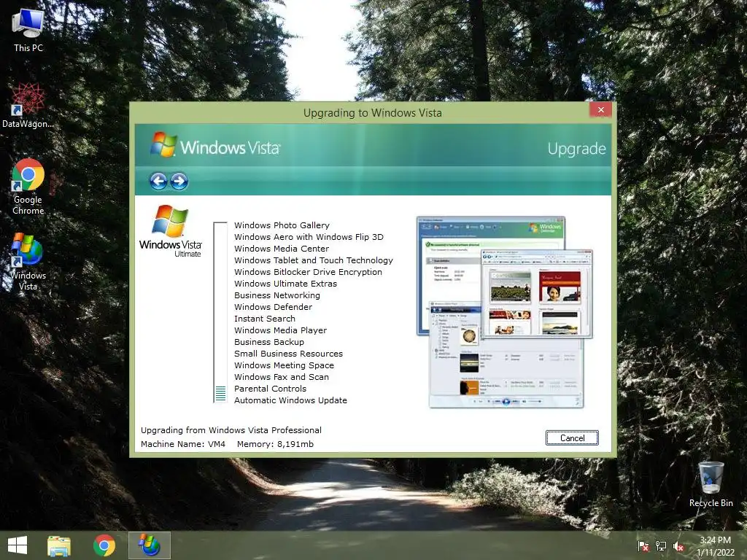
Task: Click the Upgrading from Windows Vista Professional text
Action: [231, 430]
